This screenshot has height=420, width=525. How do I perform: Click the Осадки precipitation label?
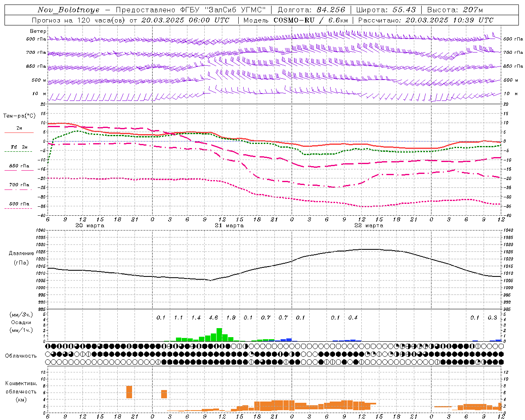click(x=21, y=322)
